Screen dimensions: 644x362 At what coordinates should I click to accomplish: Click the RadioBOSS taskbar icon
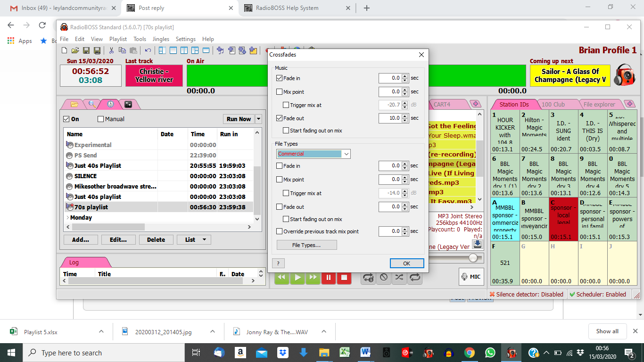511,353
